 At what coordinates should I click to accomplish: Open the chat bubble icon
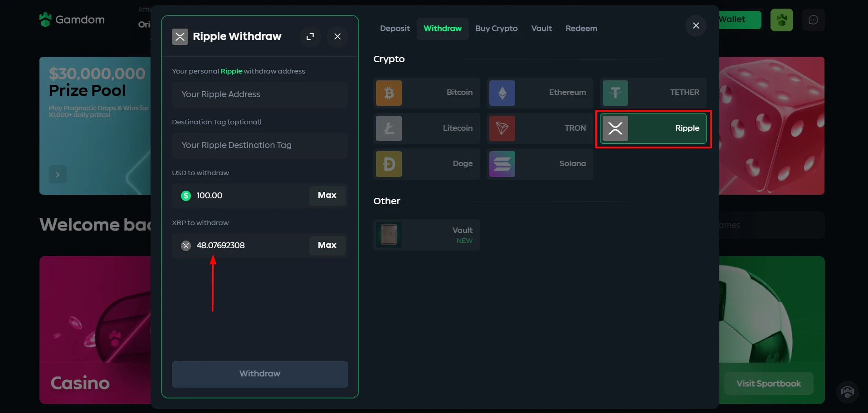click(813, 20)
